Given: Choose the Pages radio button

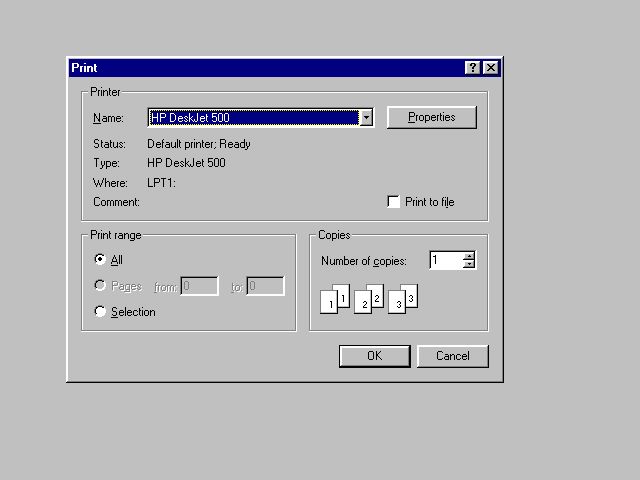Looking at the screenshot, I should coord(100,286).
